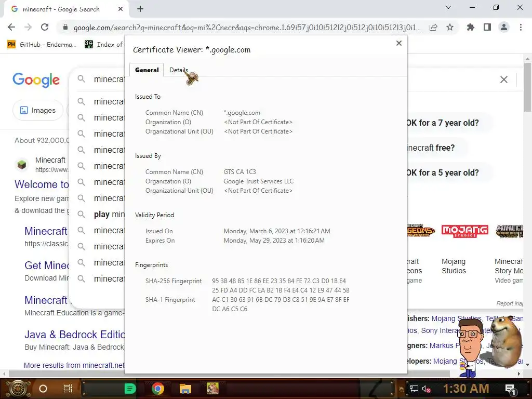Open the green notes app in taskbar
This screenshot has width=532, height=399.
[x=130, y=389]
